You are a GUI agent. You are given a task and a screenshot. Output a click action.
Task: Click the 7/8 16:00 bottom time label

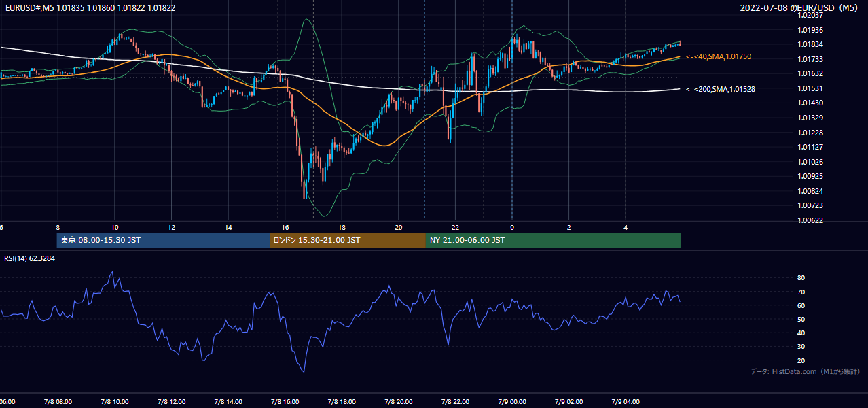pos(285,402)
